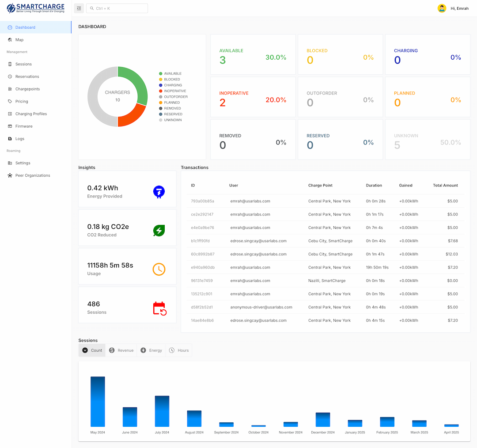Click the Ctrl + K search field
The height and width of the screenshot is (448, 477).
[x=117, y=8]
